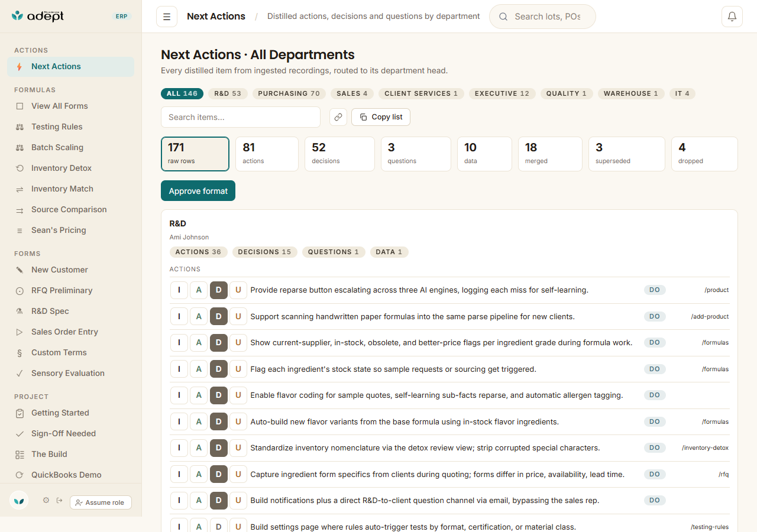Open RFQ Preliminary form in sidebar
The image size is (757, 532).
71,290
